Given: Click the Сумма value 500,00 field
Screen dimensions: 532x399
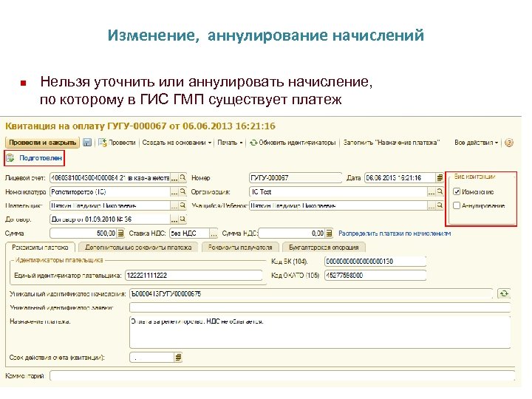Looking at the screenshot, I should point(83,233).
